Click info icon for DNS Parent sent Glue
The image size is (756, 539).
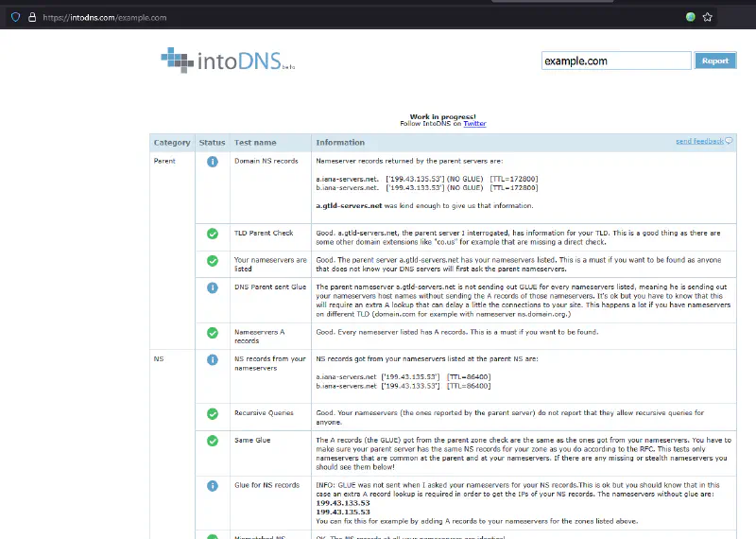(x=212, y=287)
